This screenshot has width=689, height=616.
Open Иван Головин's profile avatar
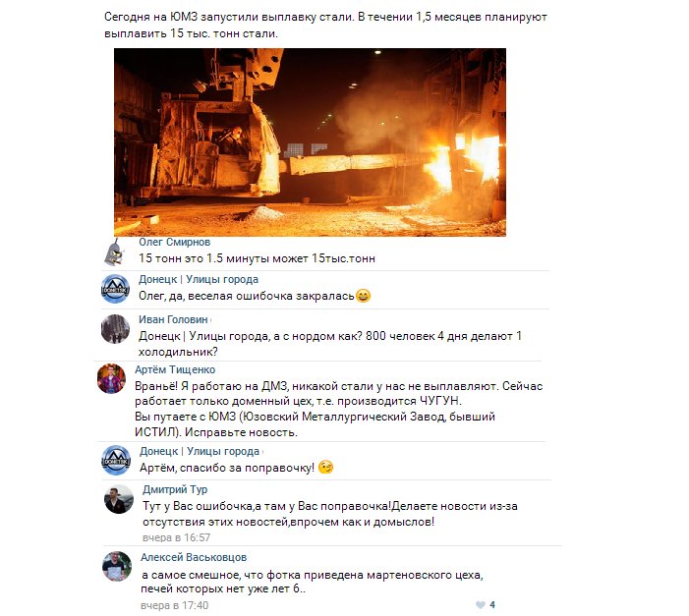[115, 329]
